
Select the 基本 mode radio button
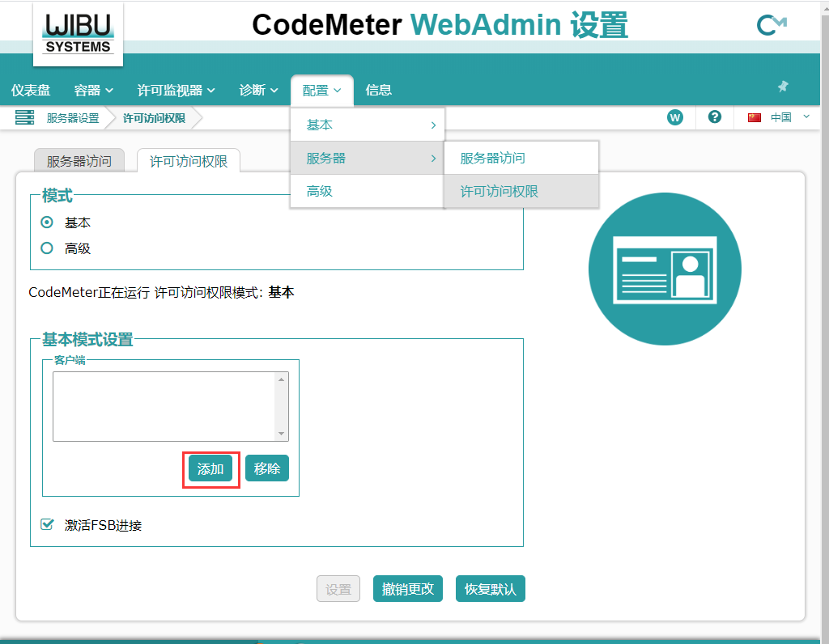click(47, 222)
